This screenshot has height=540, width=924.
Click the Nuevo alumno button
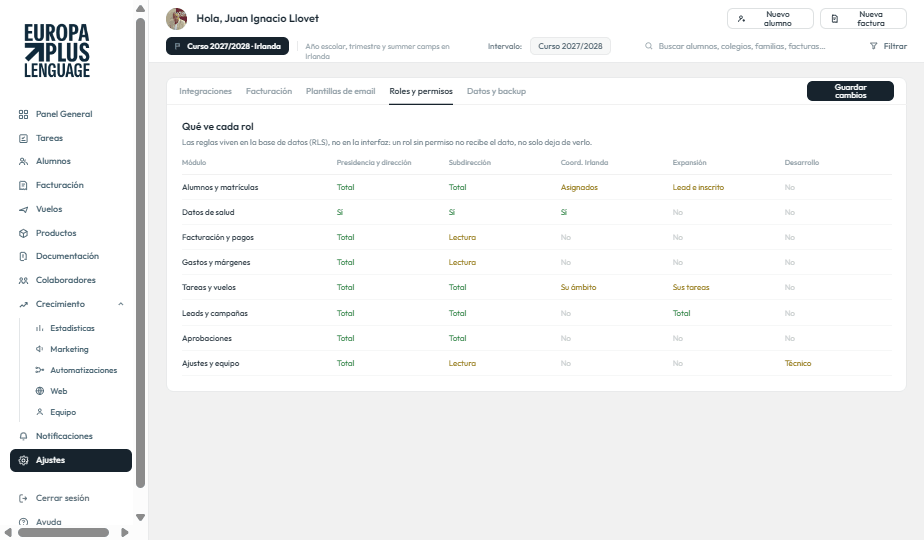(x=770, y=19)
